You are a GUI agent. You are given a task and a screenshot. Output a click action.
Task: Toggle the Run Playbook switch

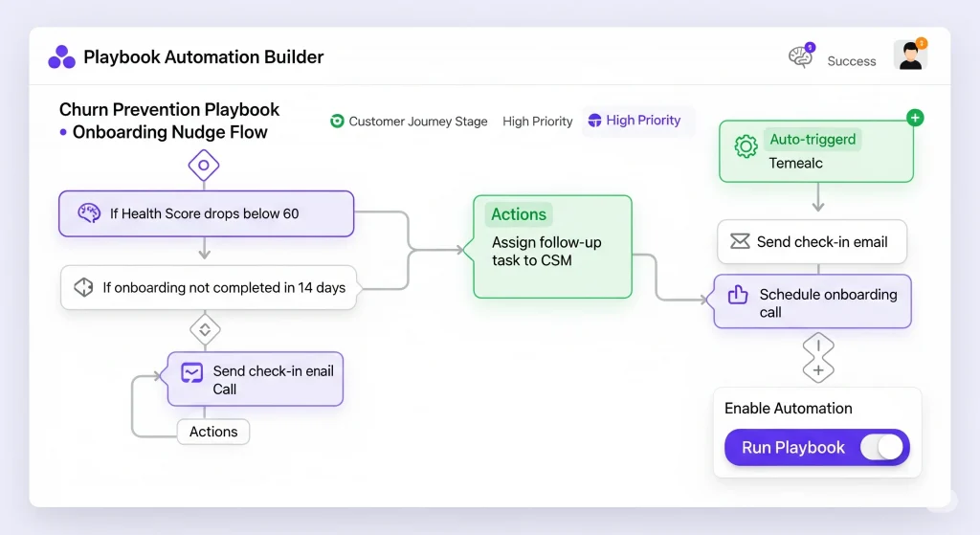tap(881, 447)
